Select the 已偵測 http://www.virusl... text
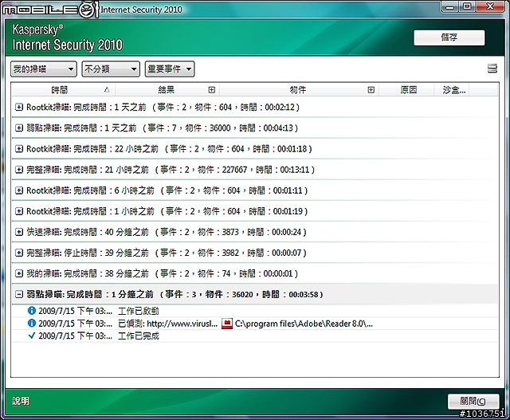 [x=167, y=324]
